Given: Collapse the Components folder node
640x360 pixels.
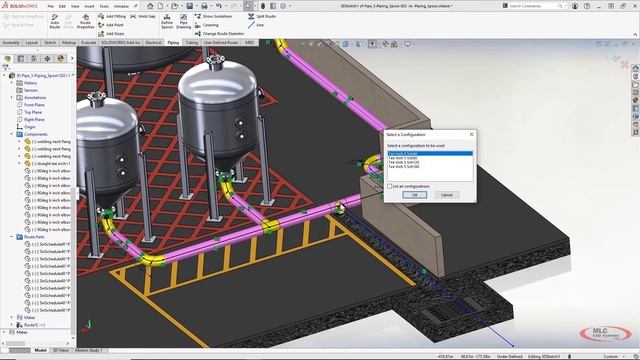Looking at the screenshot, I should pyautogui.click(x=12, y=134).
